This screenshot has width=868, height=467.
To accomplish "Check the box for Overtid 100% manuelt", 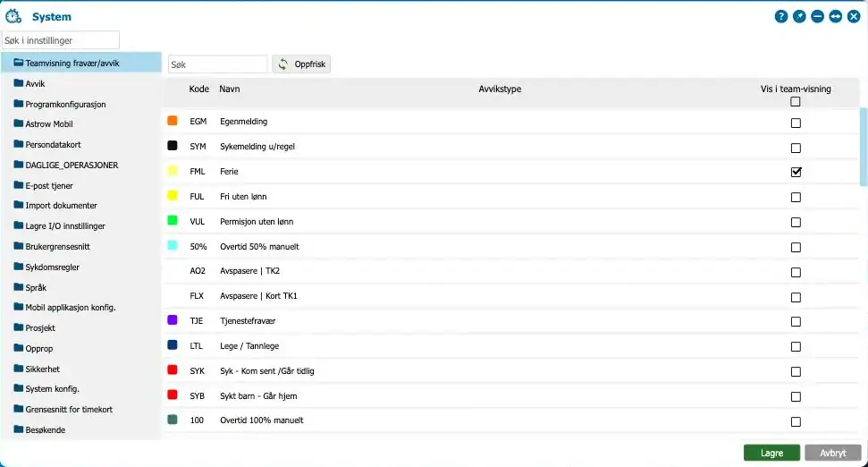I will [x=796, y=421].
